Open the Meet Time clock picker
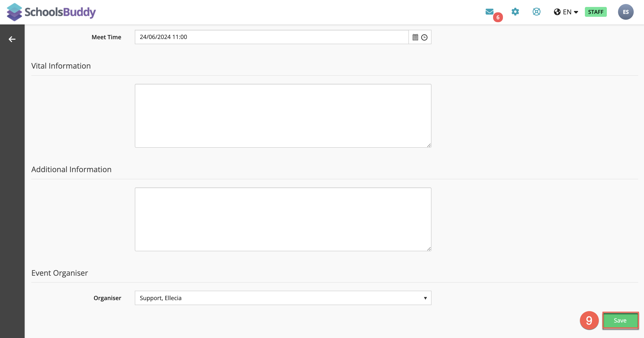This screenshot has height=338, width=644. (x=424, y=37)
